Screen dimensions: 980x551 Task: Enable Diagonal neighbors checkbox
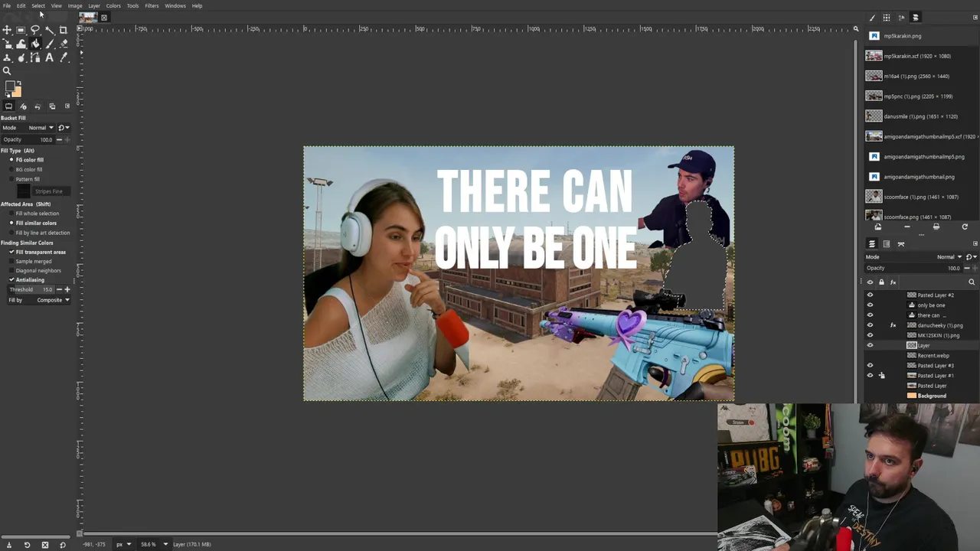point(11,271)
